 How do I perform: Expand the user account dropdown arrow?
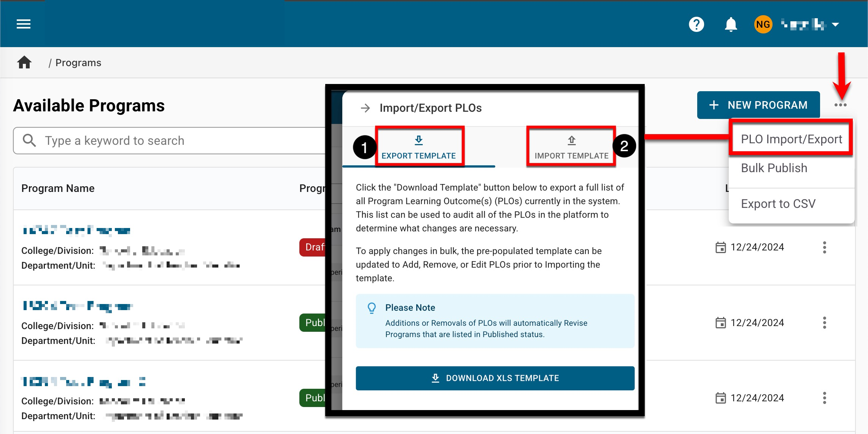[835, 25]
